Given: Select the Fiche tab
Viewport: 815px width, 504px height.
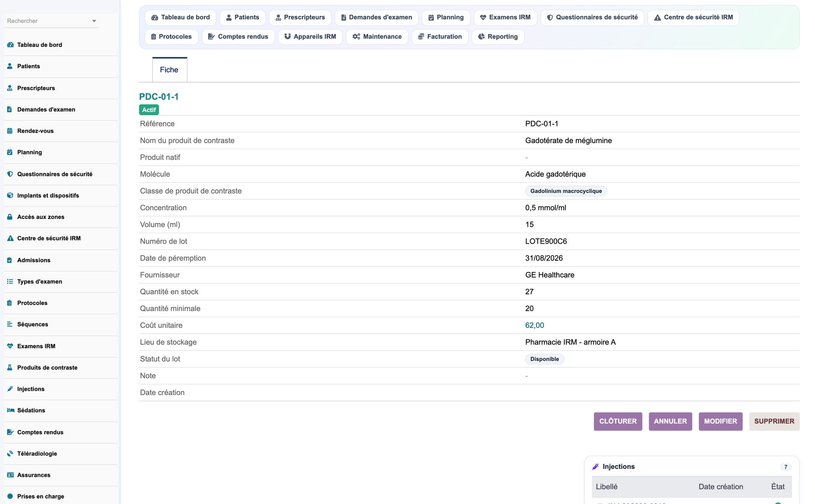Looking at the screenshot, I should (x=169, y=70).
